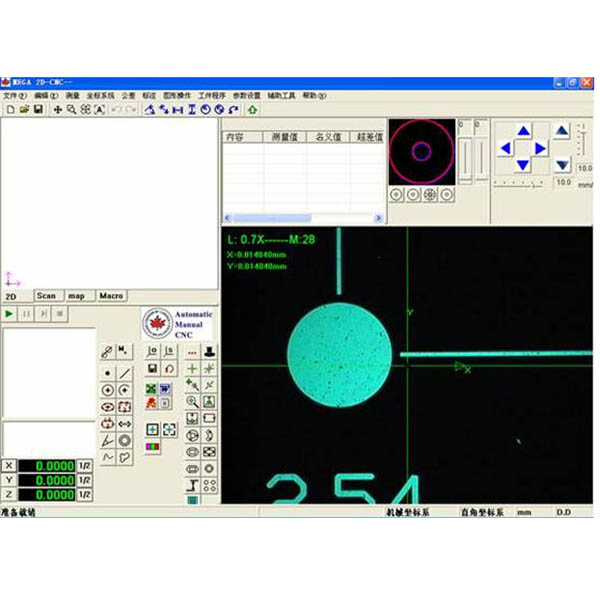Choose the angle measurement tool
The width and height of the screenshot is (600, 600).
108,440
